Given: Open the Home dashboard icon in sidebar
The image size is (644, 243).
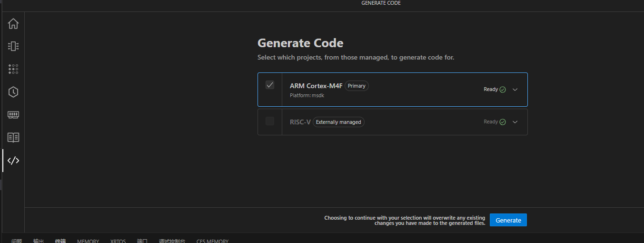Looking at the screenshot, I should pyautogui.click(x=13, y=23).
